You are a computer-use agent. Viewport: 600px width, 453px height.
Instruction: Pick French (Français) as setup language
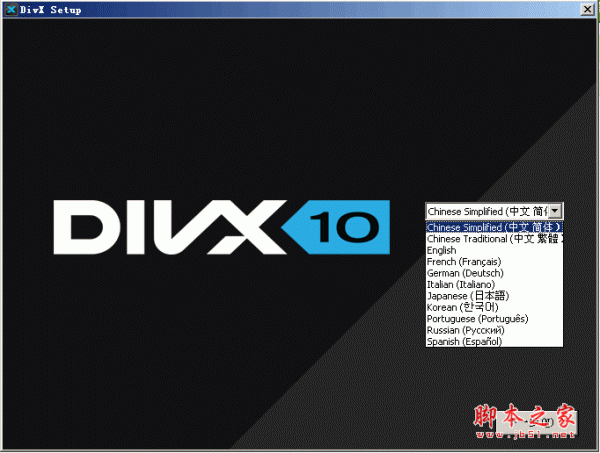[494, 262]
